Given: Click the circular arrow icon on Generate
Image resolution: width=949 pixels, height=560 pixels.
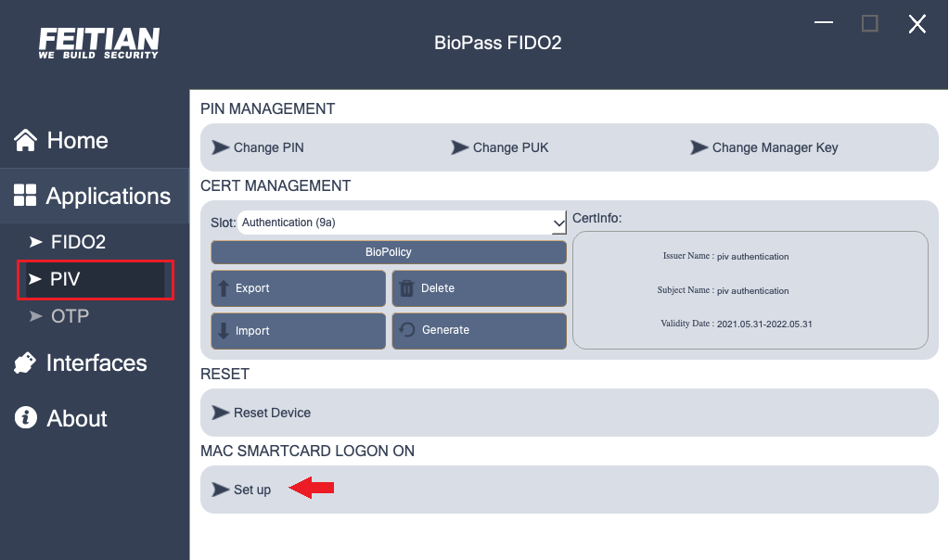Looking at the screenshot, I should coord(407,329).
